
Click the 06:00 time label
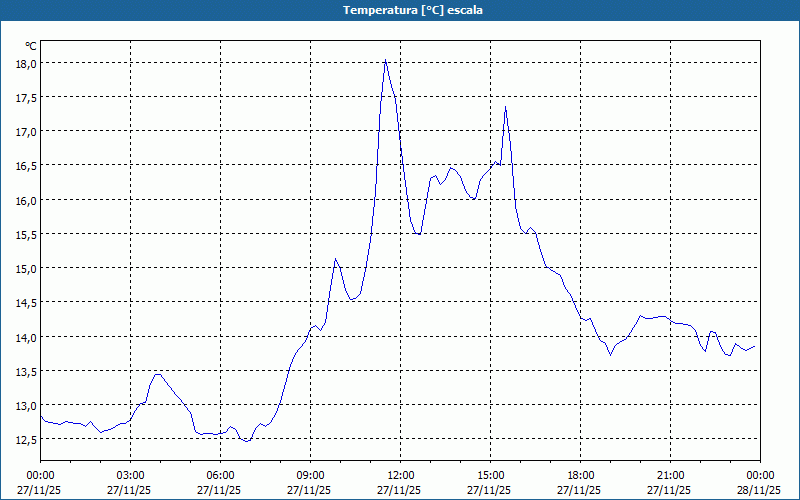[220, 476]
